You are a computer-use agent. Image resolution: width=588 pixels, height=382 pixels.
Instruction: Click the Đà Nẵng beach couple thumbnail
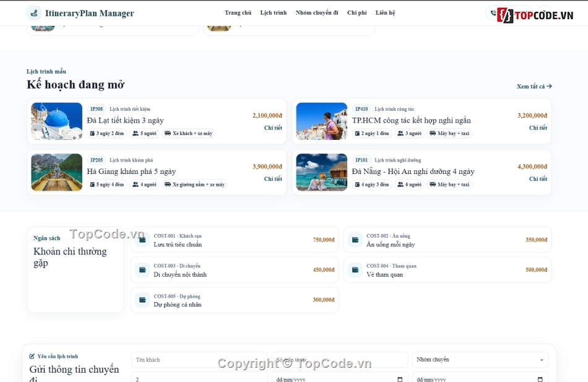click(322, 172)
